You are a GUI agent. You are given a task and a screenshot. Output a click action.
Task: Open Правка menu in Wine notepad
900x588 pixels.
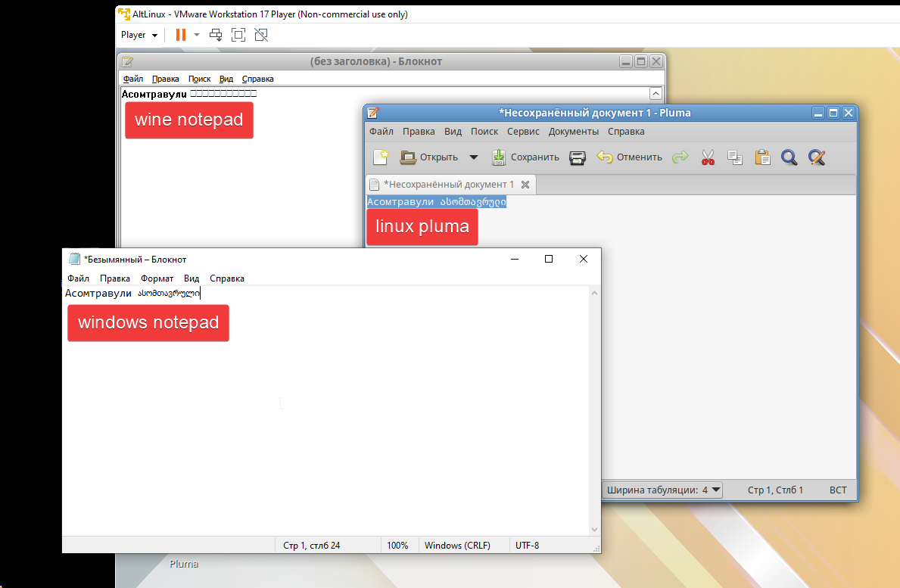pyautogui.click(x=165, y=79)
